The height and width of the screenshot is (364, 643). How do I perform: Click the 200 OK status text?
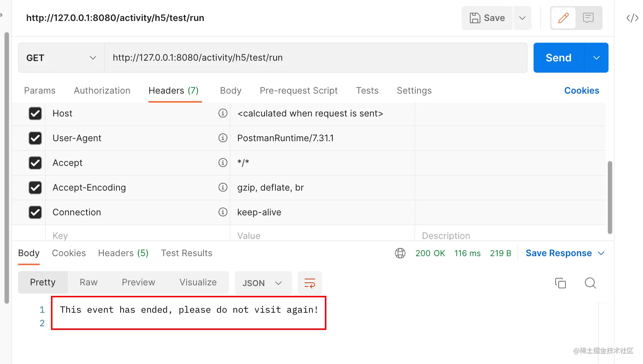[430, 253]
